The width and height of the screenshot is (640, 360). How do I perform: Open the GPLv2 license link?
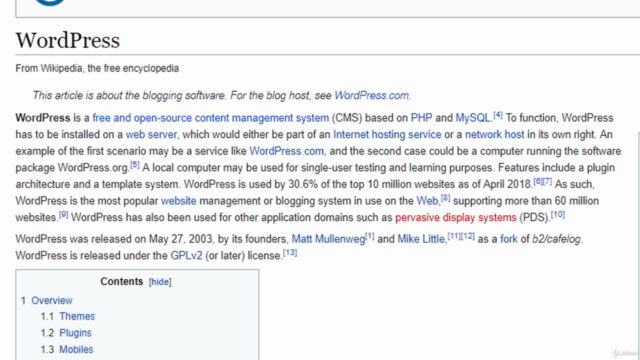(186, 256)
